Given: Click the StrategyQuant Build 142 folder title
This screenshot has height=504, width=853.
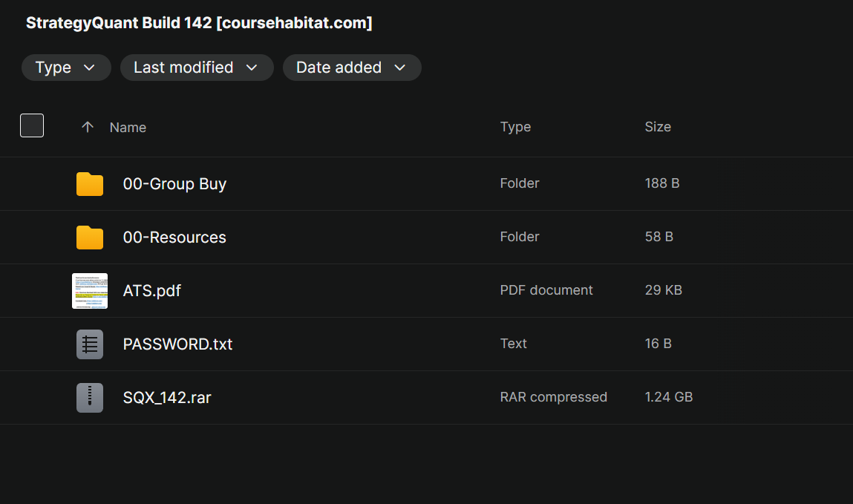Looking at the screenshot, I should click(199, 23).
